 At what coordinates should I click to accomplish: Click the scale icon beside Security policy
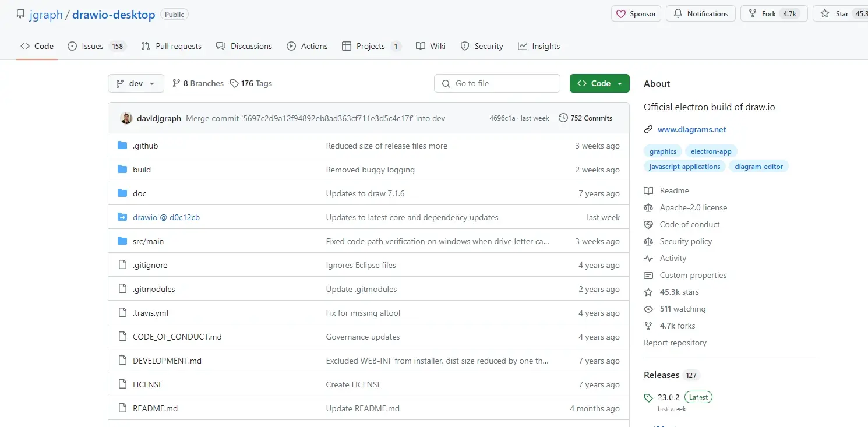coord(648,241)
